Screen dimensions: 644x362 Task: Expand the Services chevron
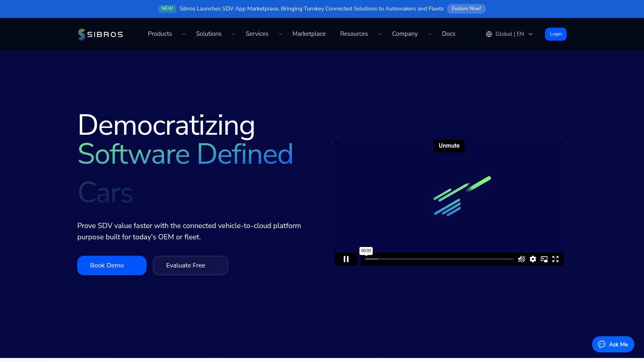[281, 34]
